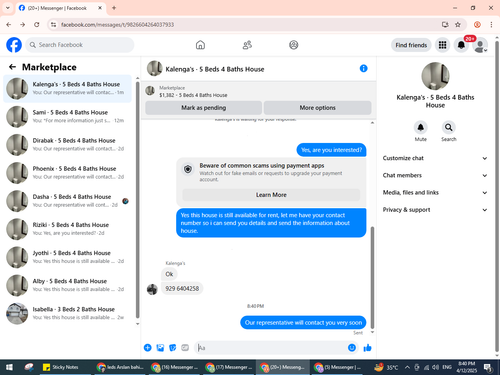The image size is (500, 375).
Task: Click the More options button
Action: (x=318, y=108)
